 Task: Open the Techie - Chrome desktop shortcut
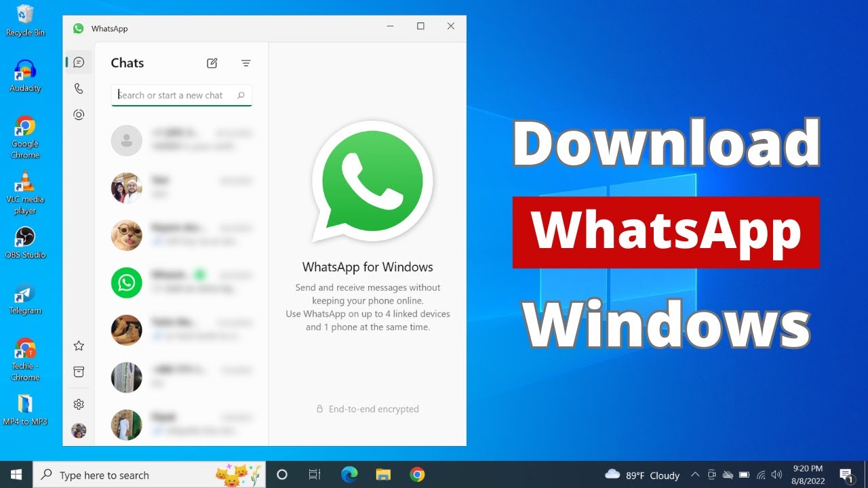point(25,360)
